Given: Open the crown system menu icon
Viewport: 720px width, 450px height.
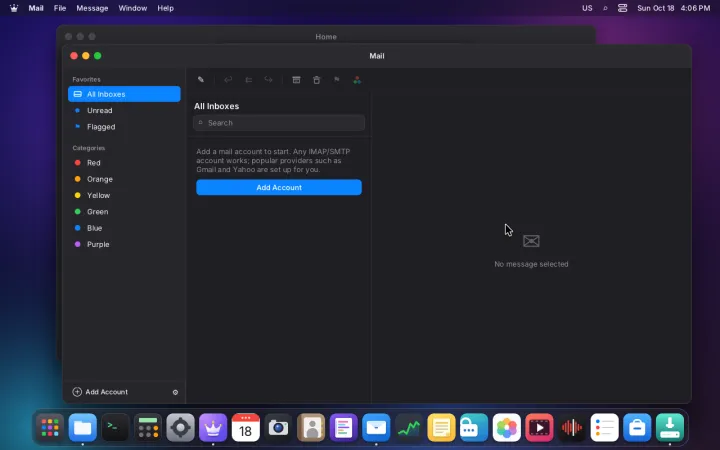Looking at the screenshot, I should (x=14, y=8).
